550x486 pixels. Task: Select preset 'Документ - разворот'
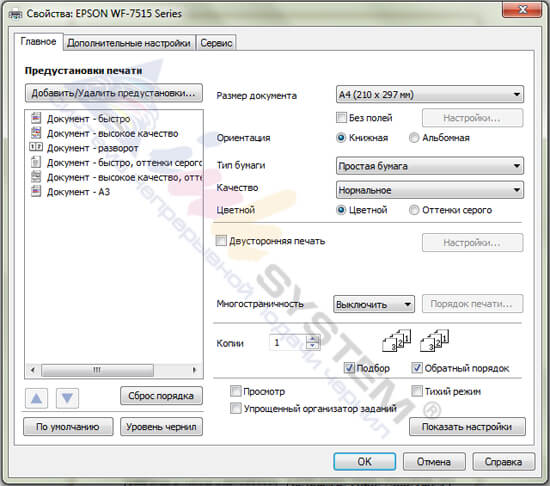click(93, 148)
